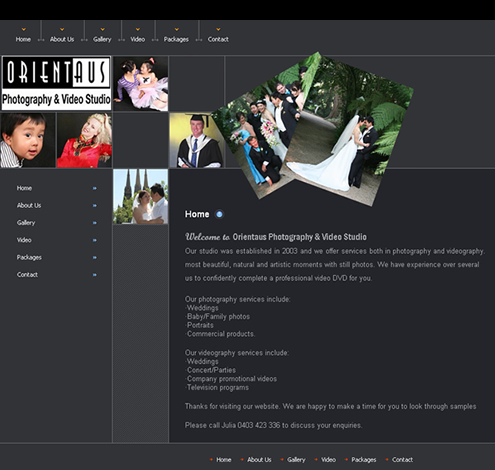Open the footer Packages link
This screenshot has width=495, height=470.
(x=364, y=460)
